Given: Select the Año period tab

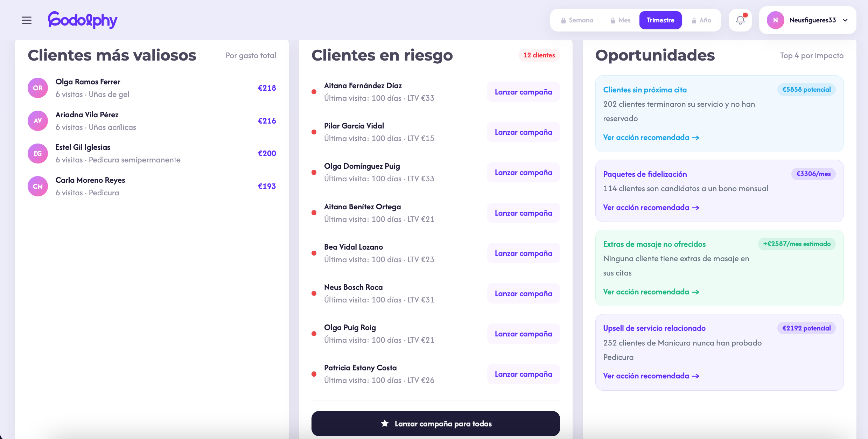Looking at the screenshot, I should point(702,20).
